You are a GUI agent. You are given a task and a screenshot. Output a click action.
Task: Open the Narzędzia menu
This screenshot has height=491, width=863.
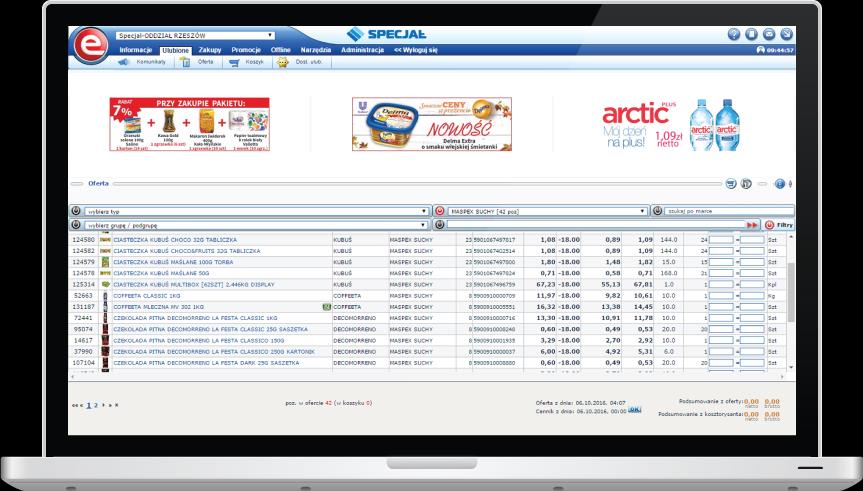click(x=316, y=50)
